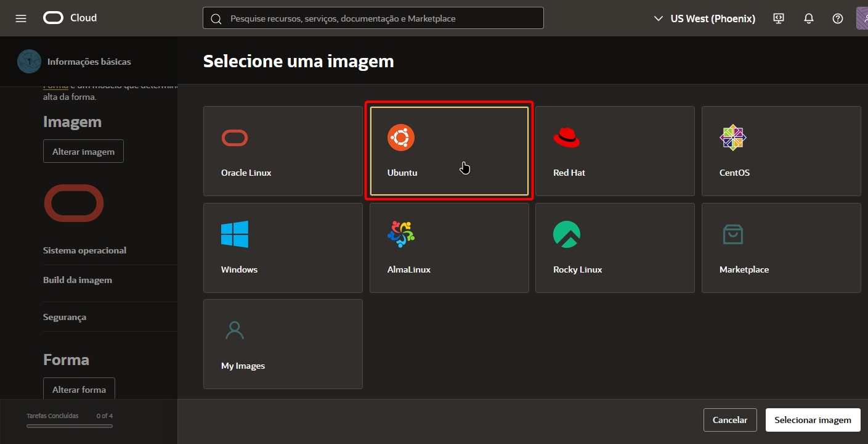Image resolution: width=868 pixels, height=444 pixels.
Task: Click the CentOS logo icon
Action: point(733,138)
